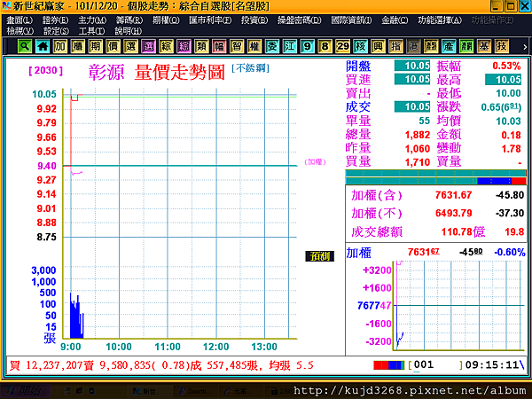Screen dimensions: 532x399
Task: Open the 國際資訊(I) menu
Action: click(x=351, y=20)
